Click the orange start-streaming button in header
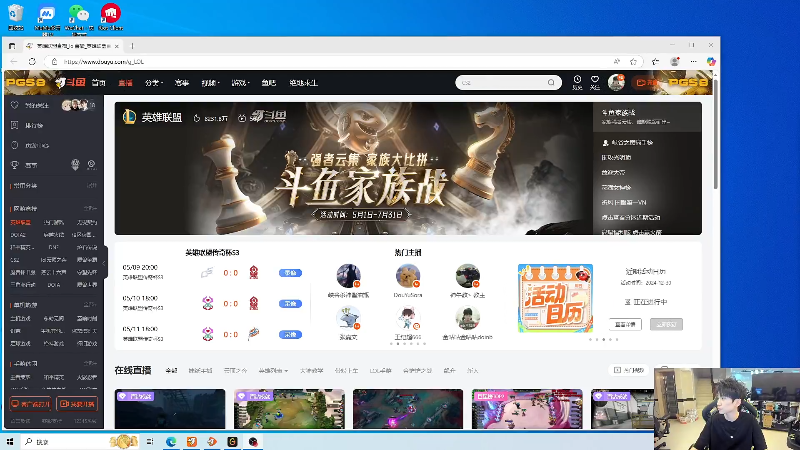 tap(645, 83)
